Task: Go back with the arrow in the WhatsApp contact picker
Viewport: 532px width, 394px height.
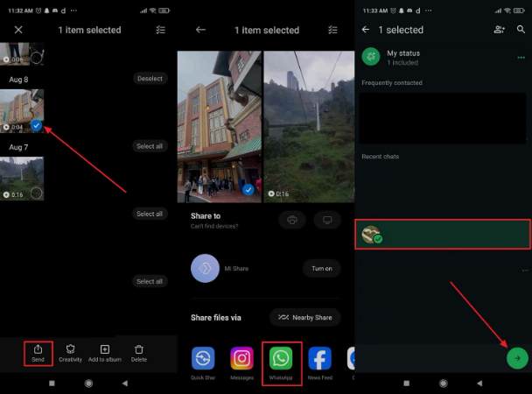Action: (366, 30)
